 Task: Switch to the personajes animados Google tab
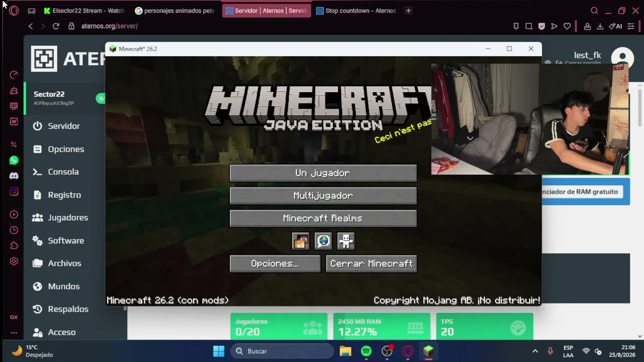click(x=175, y=11)
